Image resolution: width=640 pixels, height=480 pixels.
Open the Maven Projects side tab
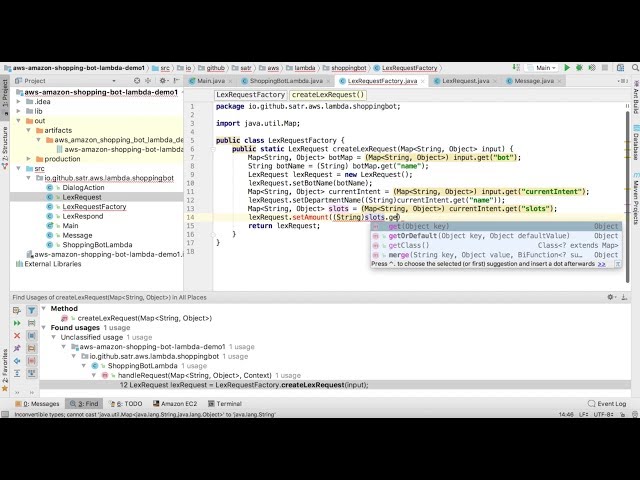click(636, 198)
